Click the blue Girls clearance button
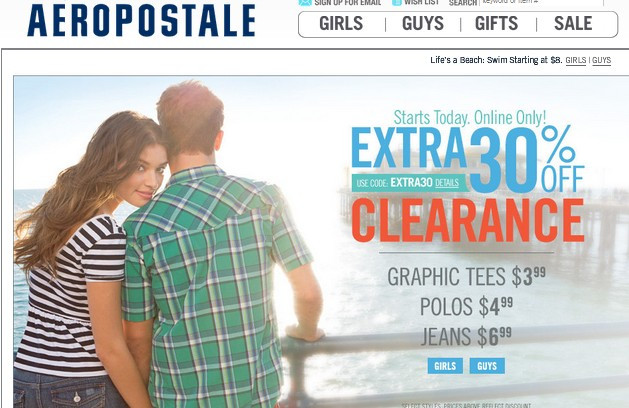The image size is (629, 408). pyautogui.click(x=445, y=366)
